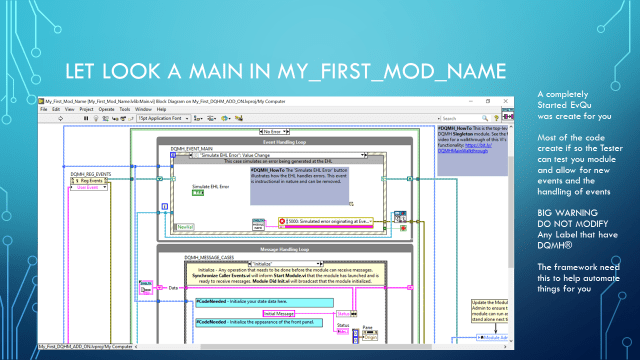640x360 pixels.
Task: Go to next case right of No Error
Action: pyautogui.click(x=288, y=131)
